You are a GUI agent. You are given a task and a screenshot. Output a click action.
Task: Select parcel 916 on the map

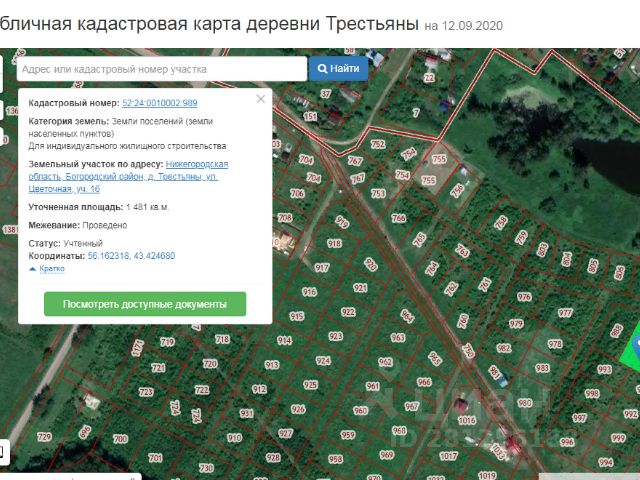click(309, 292)
